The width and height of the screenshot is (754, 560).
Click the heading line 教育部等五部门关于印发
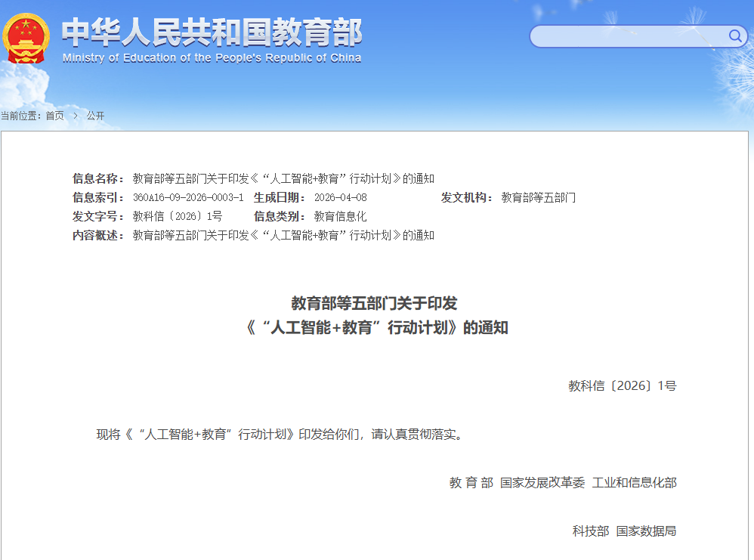pos(374,303)
